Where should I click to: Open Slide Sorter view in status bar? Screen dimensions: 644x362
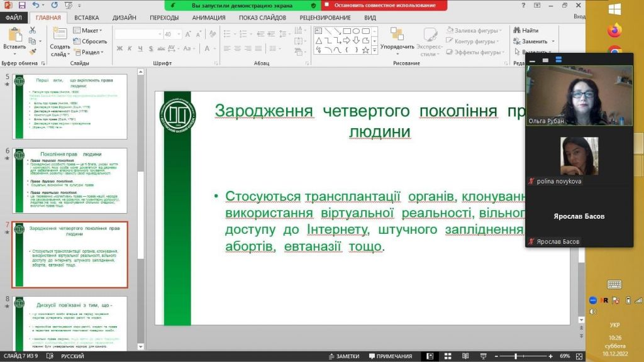coord(448,356)
